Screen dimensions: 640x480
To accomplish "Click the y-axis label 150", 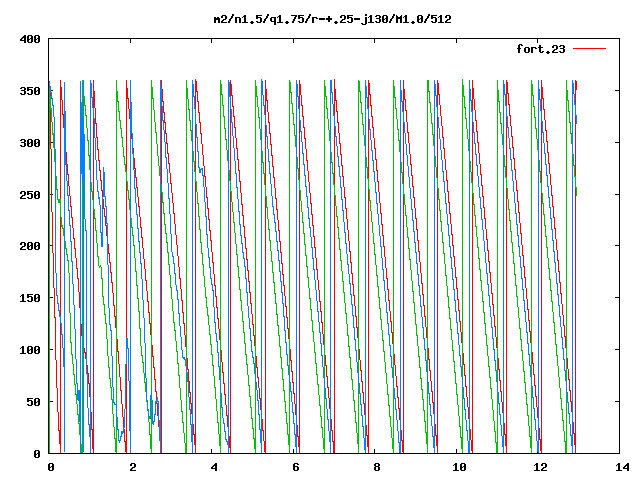I will pyautogui.click(x=30, y=298).
